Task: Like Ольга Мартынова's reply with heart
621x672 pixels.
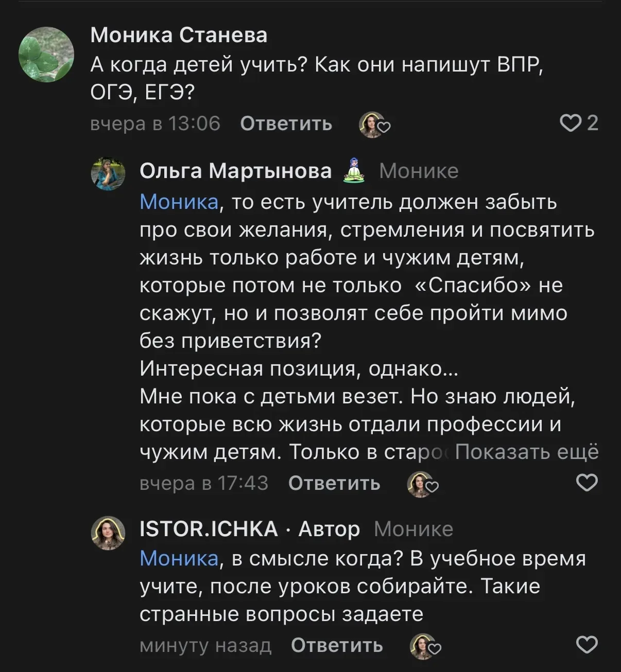Action: pyautogui.click(x=586, y=483)
